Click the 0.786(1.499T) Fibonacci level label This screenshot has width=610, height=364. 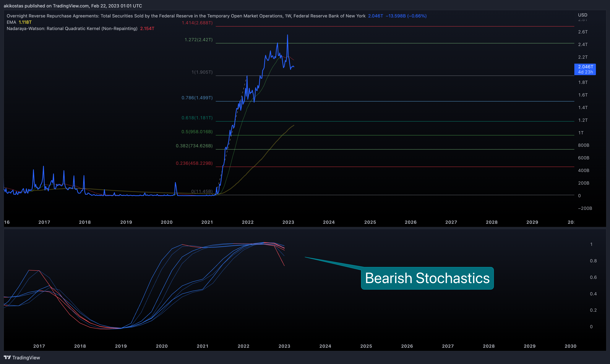click(x=197, y=98)
